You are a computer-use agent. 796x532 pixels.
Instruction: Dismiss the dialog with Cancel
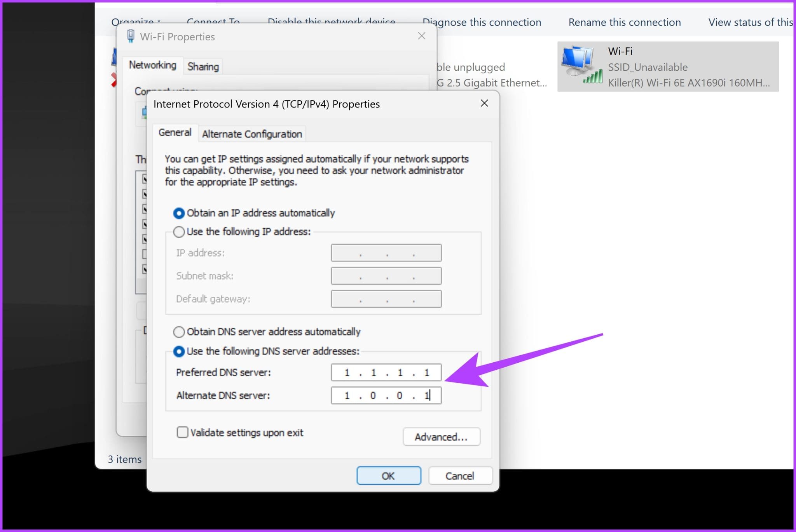pos(460,475)
